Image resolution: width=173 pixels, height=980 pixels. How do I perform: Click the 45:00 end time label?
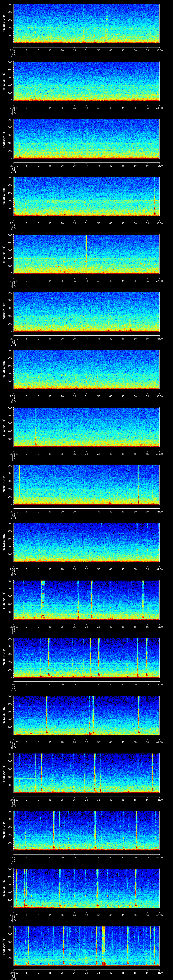click(x=160, y=915)
